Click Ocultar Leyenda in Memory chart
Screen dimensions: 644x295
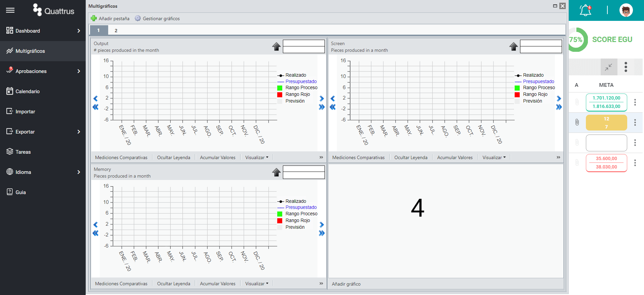pyautogui.click(x=174, y=284)
